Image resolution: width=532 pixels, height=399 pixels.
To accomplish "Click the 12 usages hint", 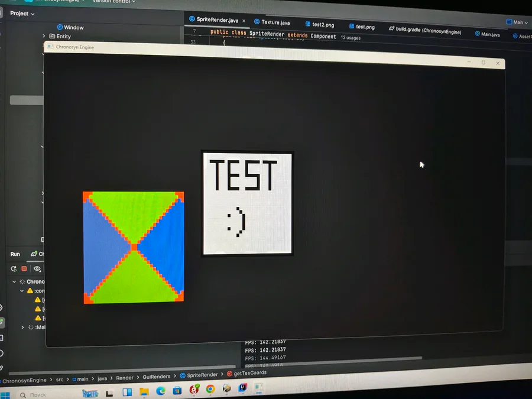I will click(351, 38).
